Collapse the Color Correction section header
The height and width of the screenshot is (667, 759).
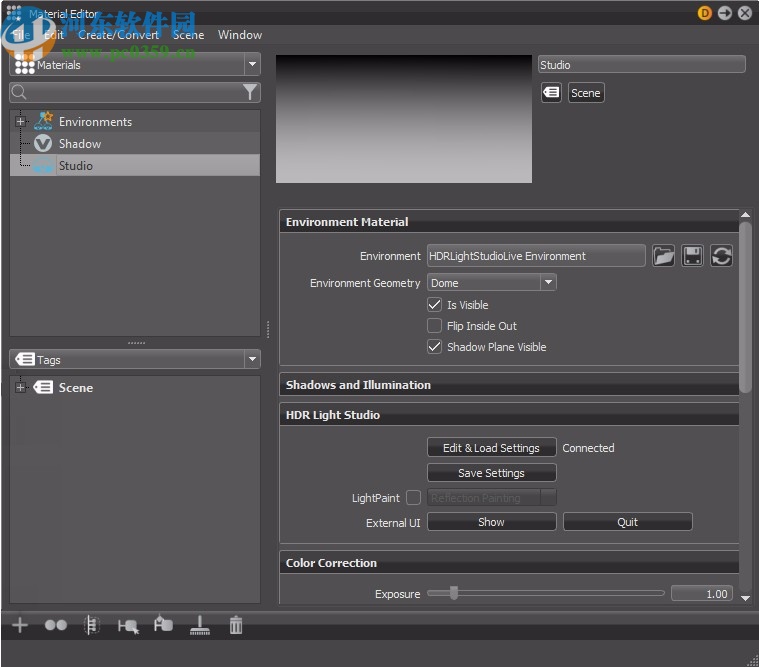[x=509, y=563]
